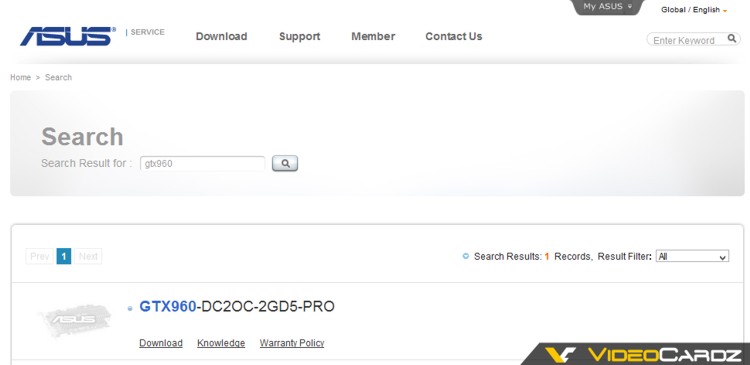Click the magnifier button beside gtx960 field
Viewport: 750px width, 365px height.
(285, 164)
